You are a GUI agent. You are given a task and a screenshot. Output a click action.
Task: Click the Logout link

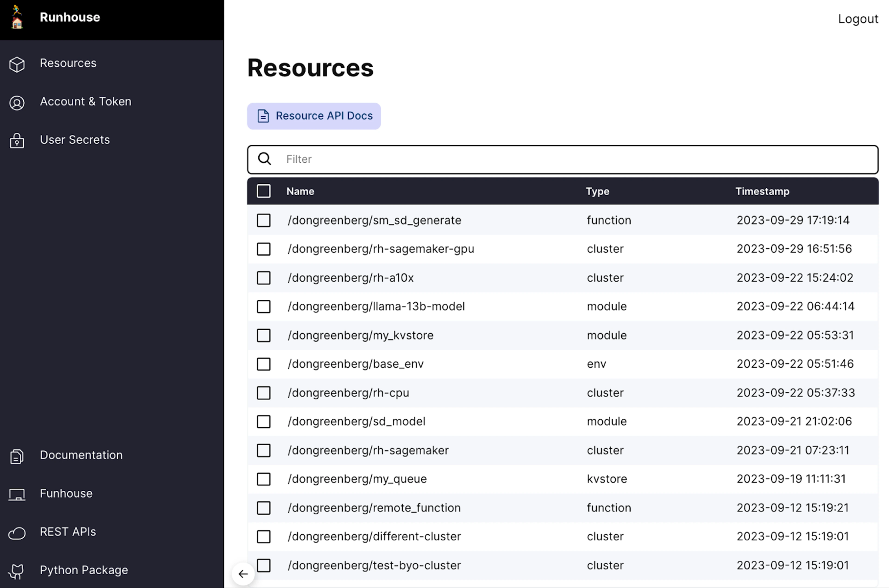pyautogui.click(x=858, y=19)
